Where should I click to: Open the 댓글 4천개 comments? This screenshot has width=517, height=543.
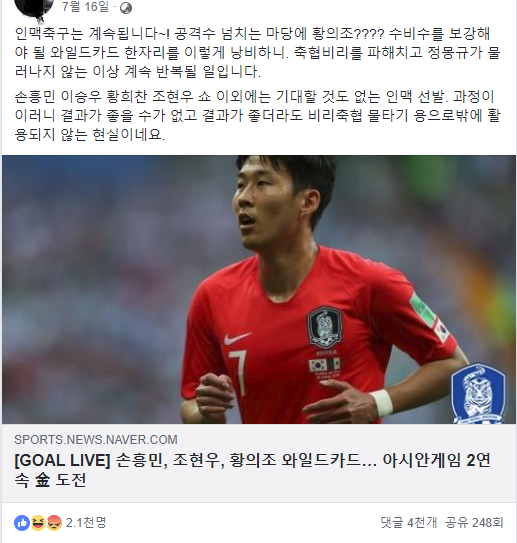tap(408, 523)
